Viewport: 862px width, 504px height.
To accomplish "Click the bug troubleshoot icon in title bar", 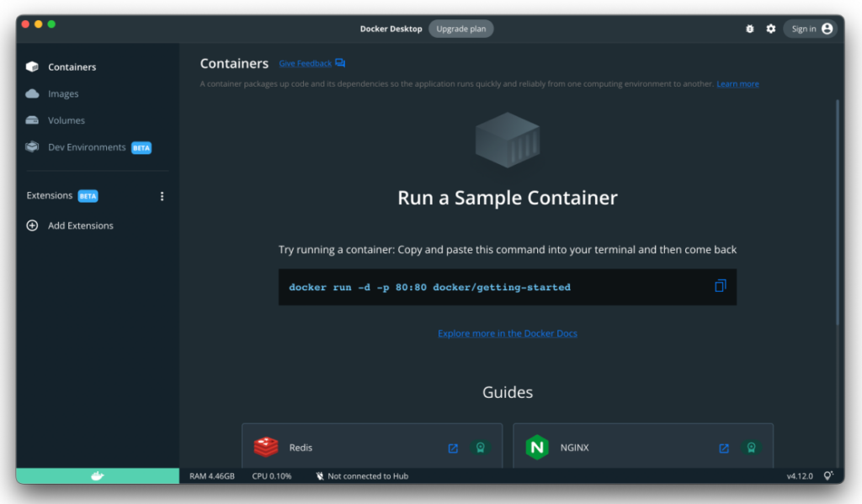I will click(750, 29).
